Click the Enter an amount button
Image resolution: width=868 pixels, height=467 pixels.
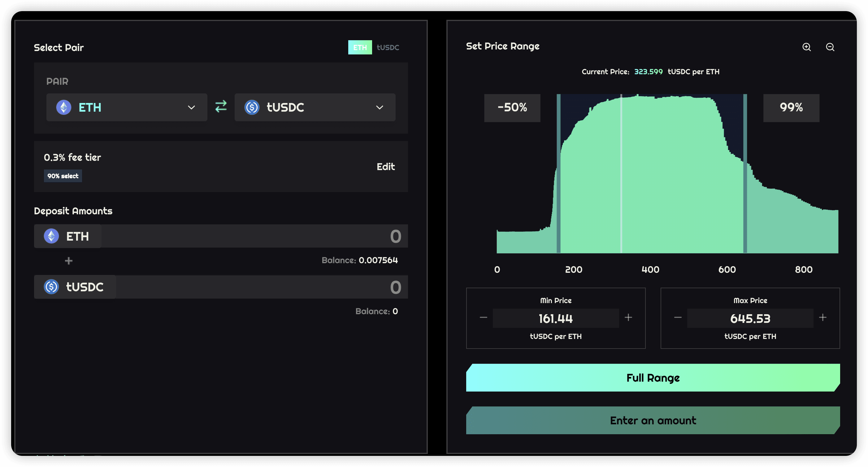(653, 421)
